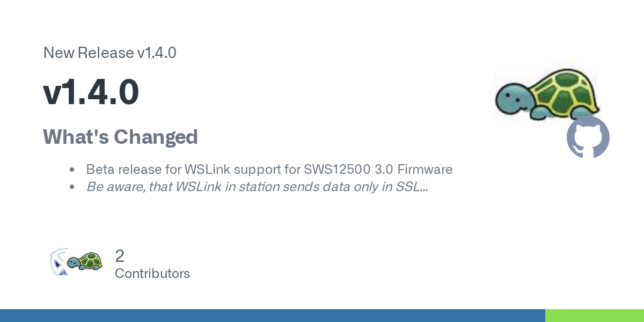Click the green language bar segment
Viewport: 644px width, 322px height.
(x=595, y=316)
